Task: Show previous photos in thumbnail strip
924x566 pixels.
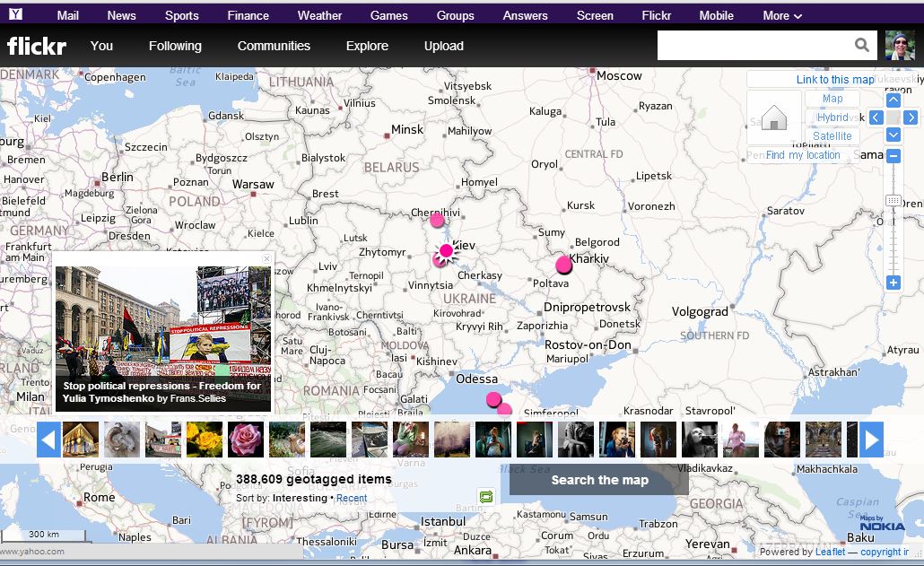Action: click(x=48, y=440)
